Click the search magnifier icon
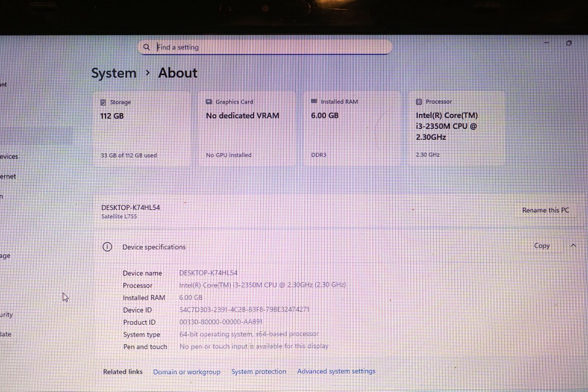588x392 pixels. coord(146,47)
